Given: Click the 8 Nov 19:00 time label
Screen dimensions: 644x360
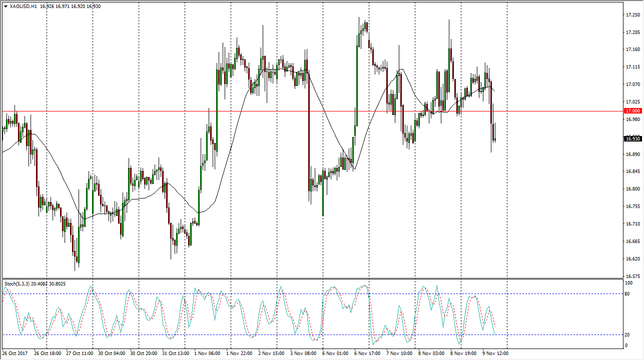Looking at the screenshot, I should tap(463, 353).
